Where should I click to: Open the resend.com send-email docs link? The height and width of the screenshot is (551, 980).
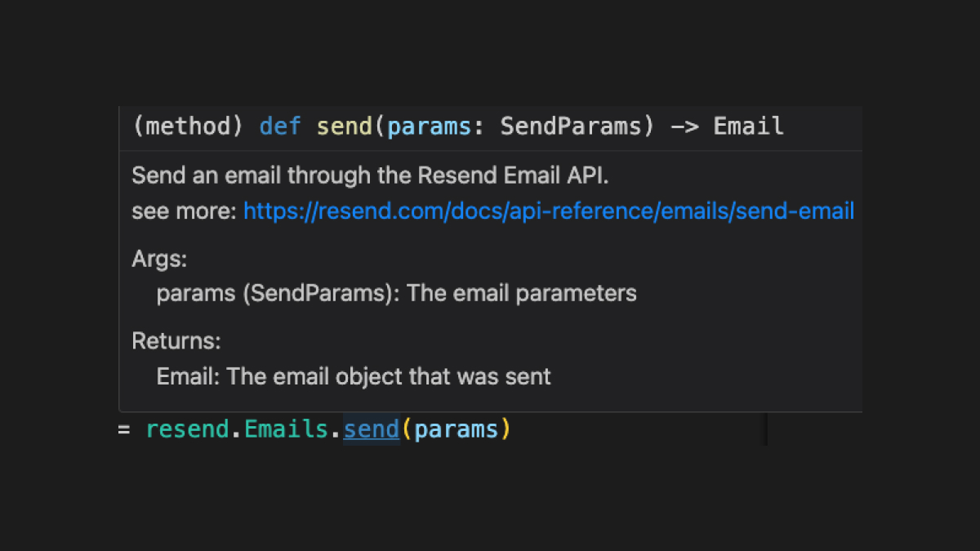coord(549,211)
